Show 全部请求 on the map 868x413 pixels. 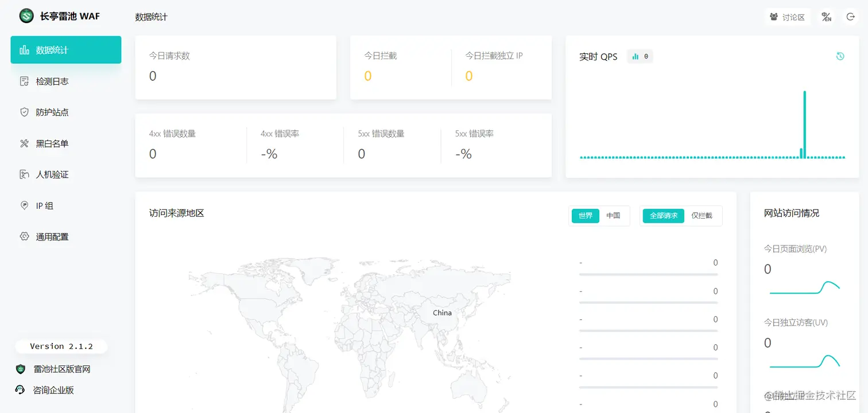coord(664,216)
